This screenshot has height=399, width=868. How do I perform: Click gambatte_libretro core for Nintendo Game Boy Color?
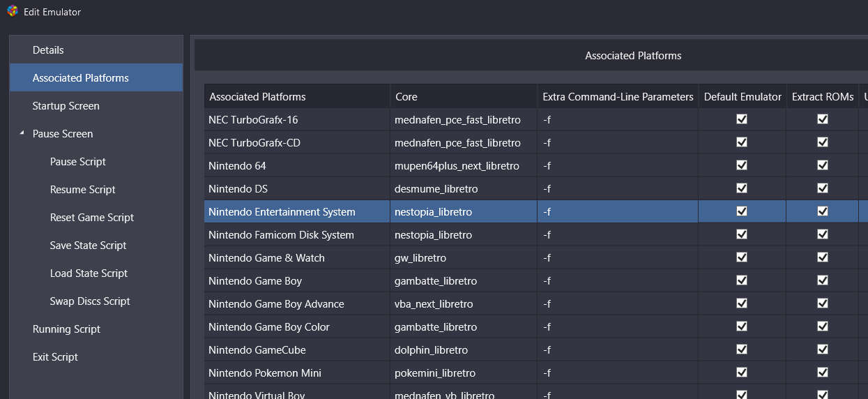pyautogui.click(x=464, y=326)
